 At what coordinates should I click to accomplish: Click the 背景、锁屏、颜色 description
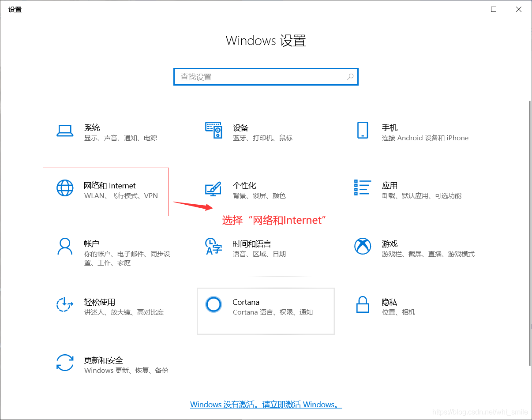point(259,196)
